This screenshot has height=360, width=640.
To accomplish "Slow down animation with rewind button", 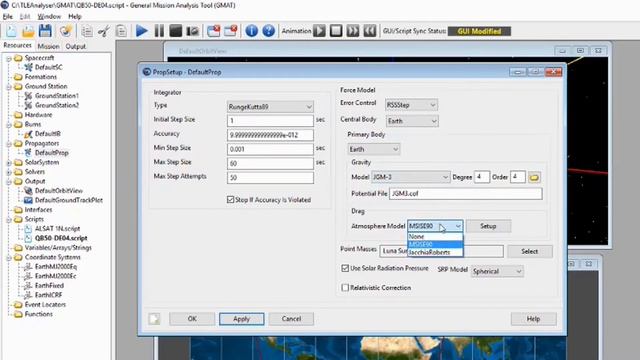I will pos(370,31).
